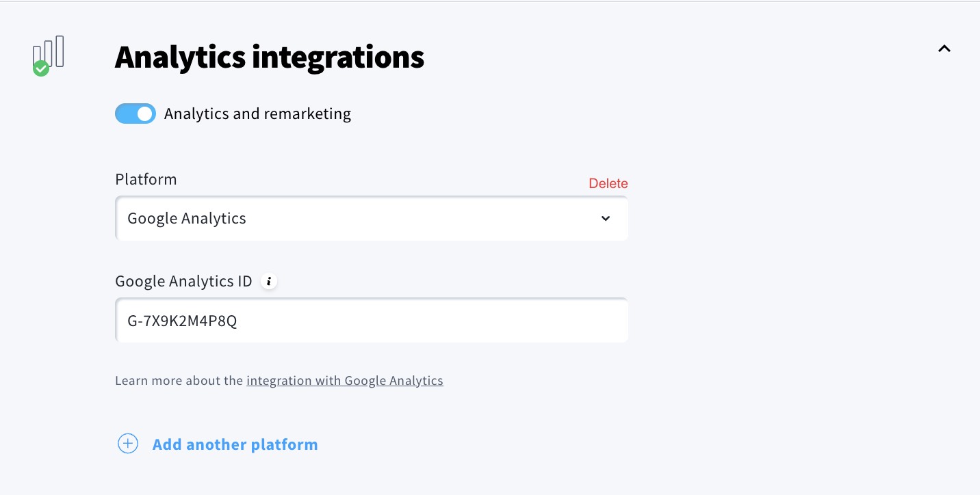
Task: Click the Platform label
Action: pyautogui.click(x=146, y=179)
